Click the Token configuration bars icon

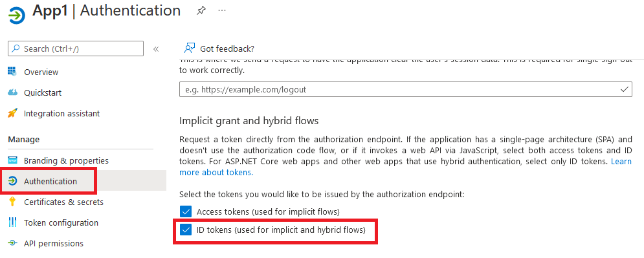coord(12,222)
